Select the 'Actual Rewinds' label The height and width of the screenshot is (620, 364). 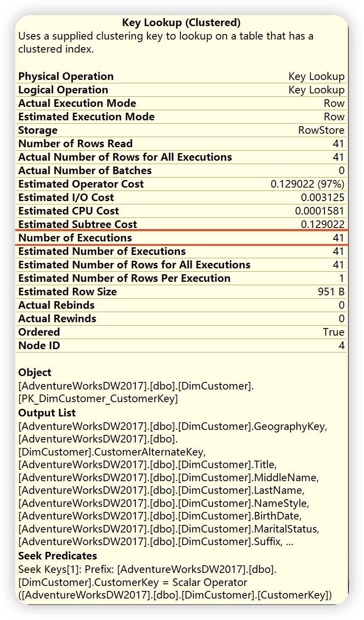tap(57, 319)
